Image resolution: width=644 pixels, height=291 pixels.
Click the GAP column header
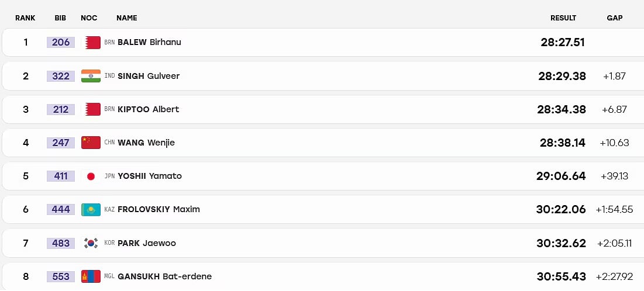[614, 18]
